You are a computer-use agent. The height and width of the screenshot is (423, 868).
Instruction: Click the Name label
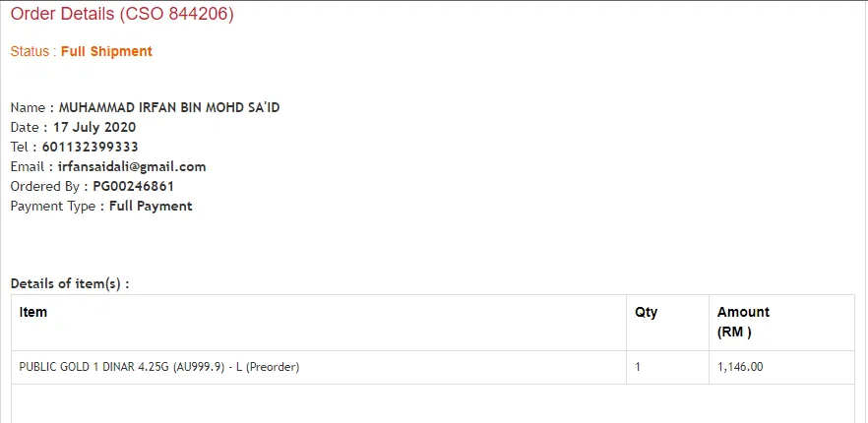click(28, 107)
